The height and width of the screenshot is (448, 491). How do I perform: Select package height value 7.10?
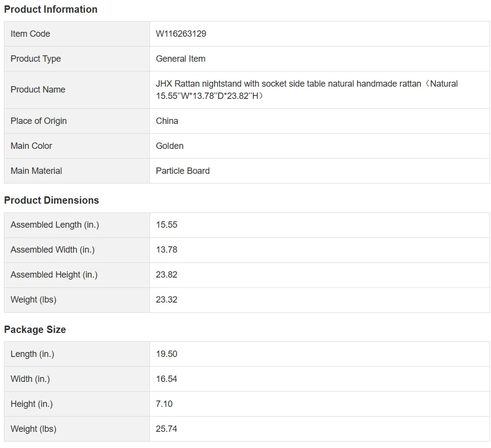[x=164, y=404]
